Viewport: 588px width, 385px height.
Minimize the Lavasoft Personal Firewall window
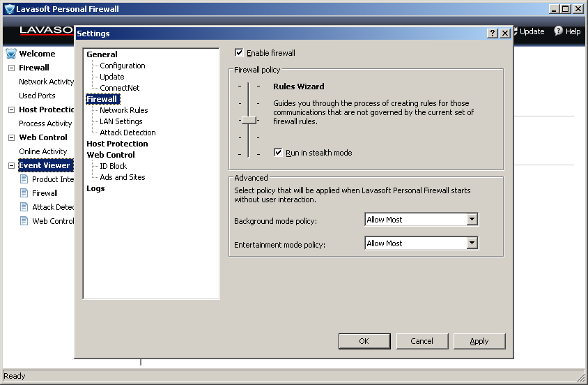tap(554, 8)
